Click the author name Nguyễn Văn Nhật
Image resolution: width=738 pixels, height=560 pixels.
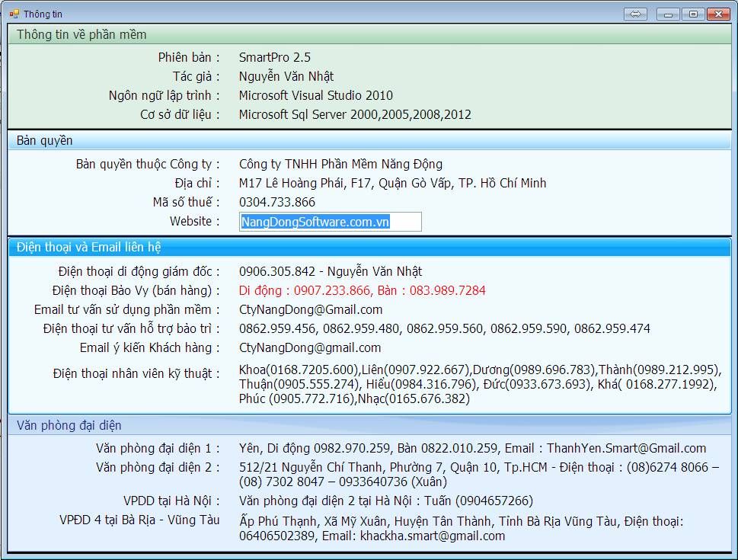pos(286,76)
